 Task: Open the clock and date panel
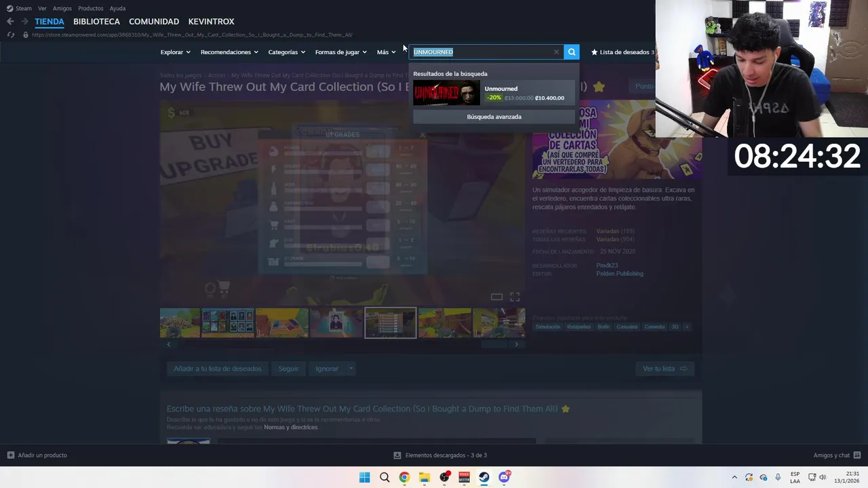pyautogui.click(x=847, y=477)
